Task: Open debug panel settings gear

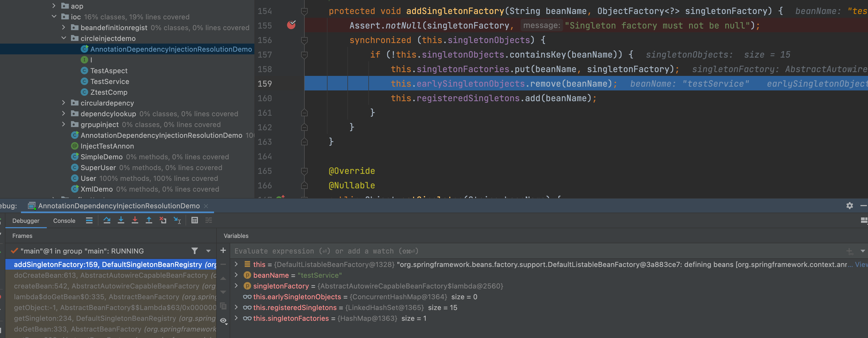Action: (849, 205)
